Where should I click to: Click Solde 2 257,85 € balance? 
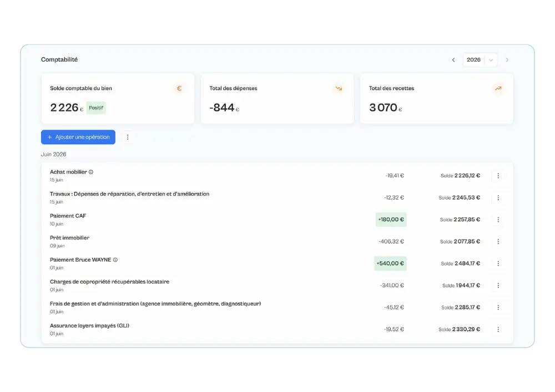point(460,220)
